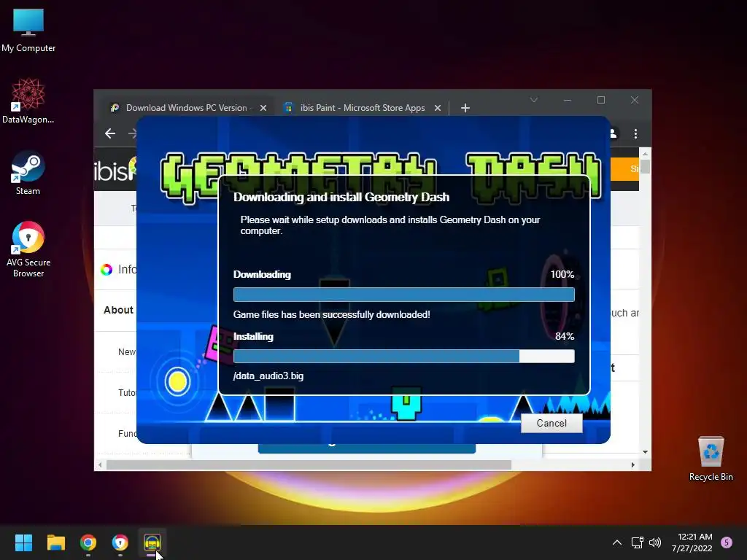Show hidden system tray icons
747x560 pixels.
[x=617, y=542]
